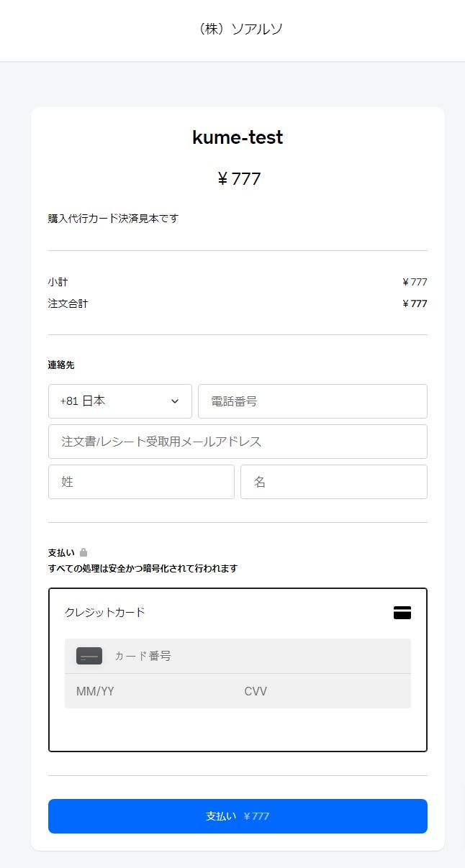Click the 購入代行カード決済見本です description text
Viewport: 465px width, 868px height.
tap(113, 219)
